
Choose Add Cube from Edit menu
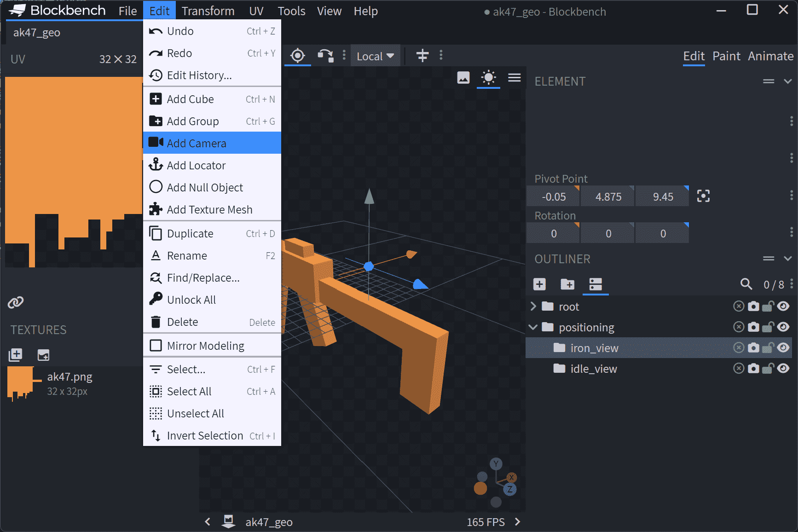[212, 99]
